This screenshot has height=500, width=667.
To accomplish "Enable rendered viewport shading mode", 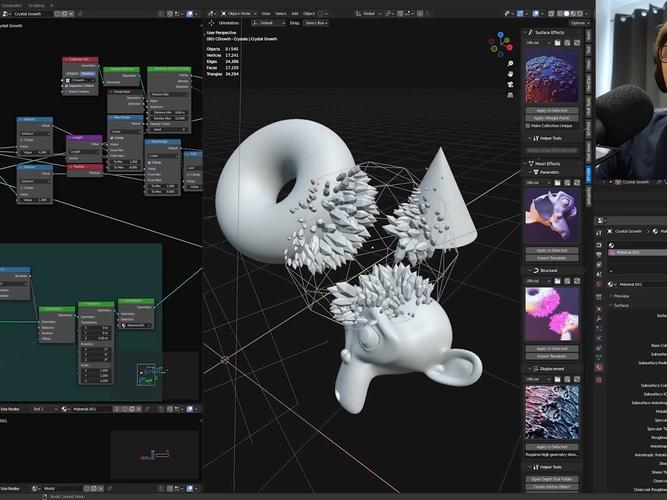I will tap(579, 14).
